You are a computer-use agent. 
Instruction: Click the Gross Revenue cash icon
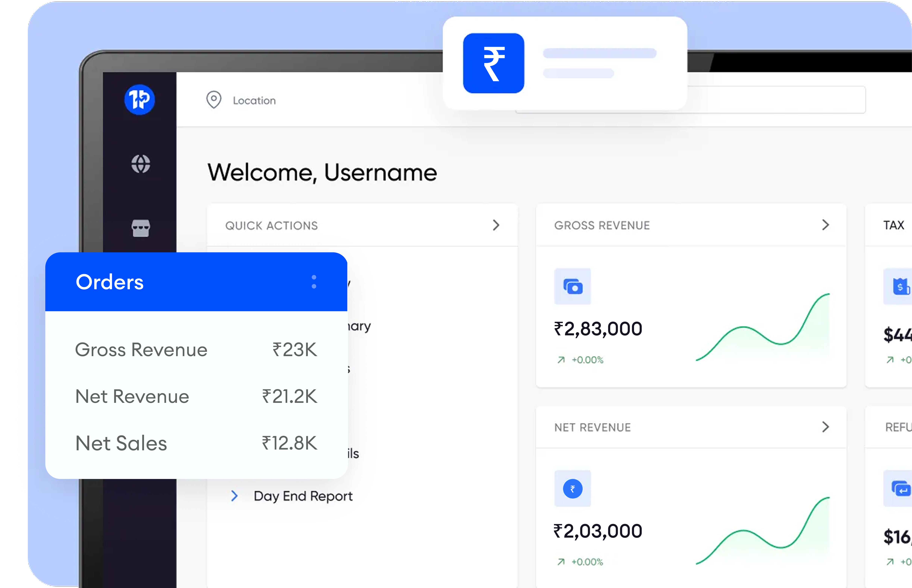tap(573, 286)
